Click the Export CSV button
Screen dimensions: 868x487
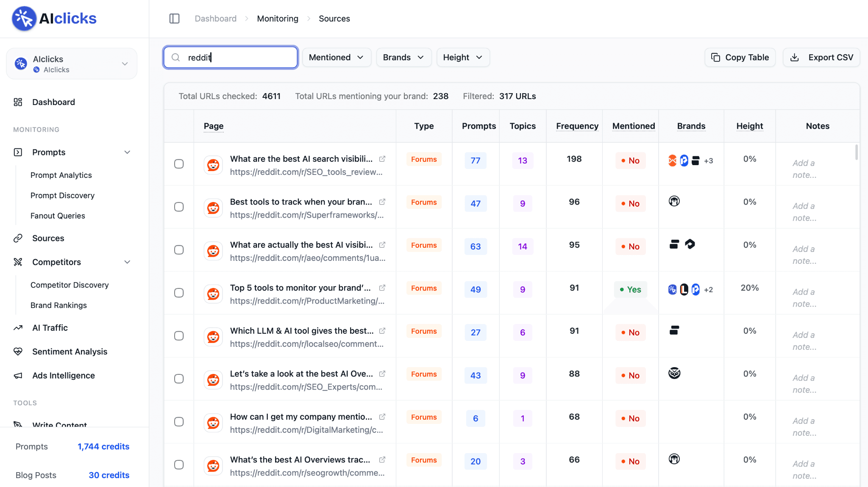tap(821, 57)
